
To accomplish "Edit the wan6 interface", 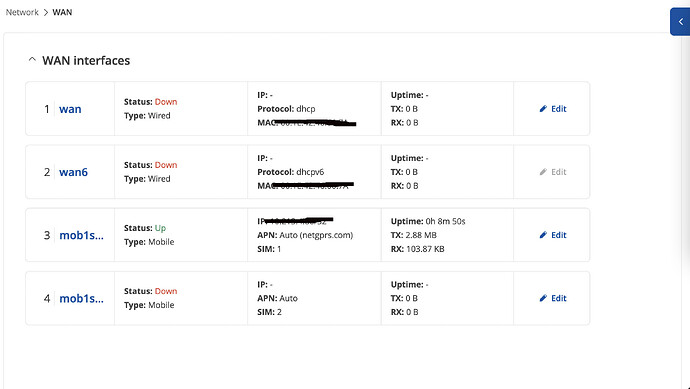I will pos(553,172).
